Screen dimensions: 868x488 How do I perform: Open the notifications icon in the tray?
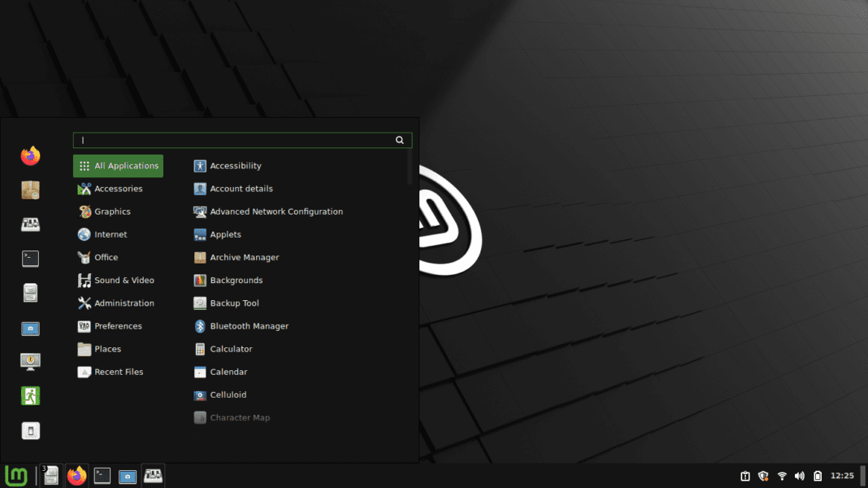click(744, 476)
